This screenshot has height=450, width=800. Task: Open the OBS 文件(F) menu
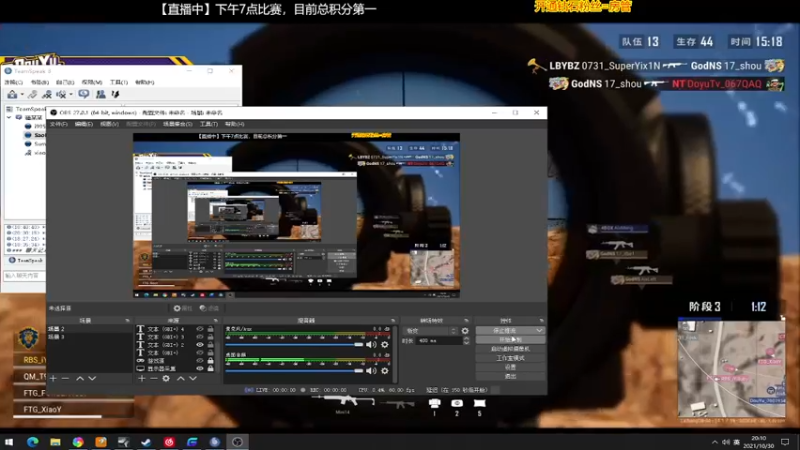coord(59,124)
